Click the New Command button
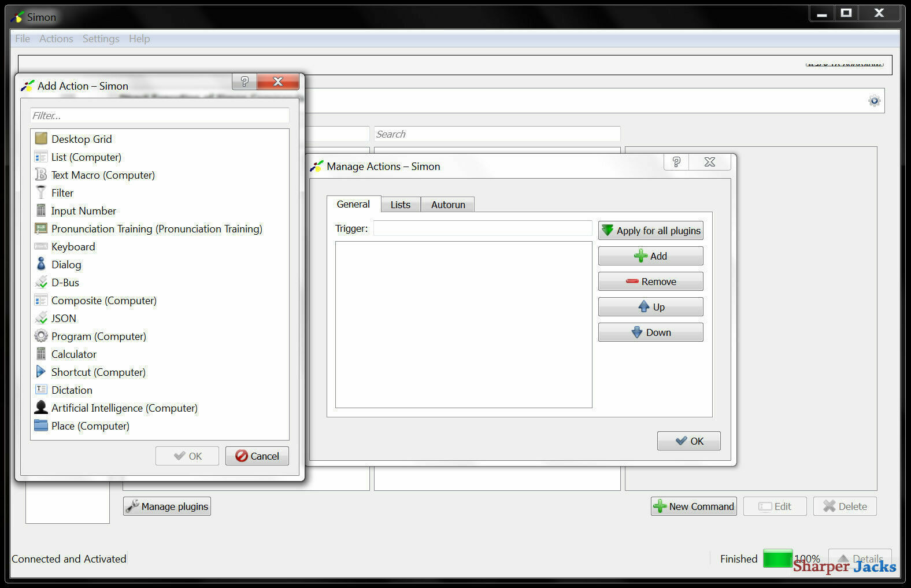Viewport: 911px width, 588px height. [694, 506]
